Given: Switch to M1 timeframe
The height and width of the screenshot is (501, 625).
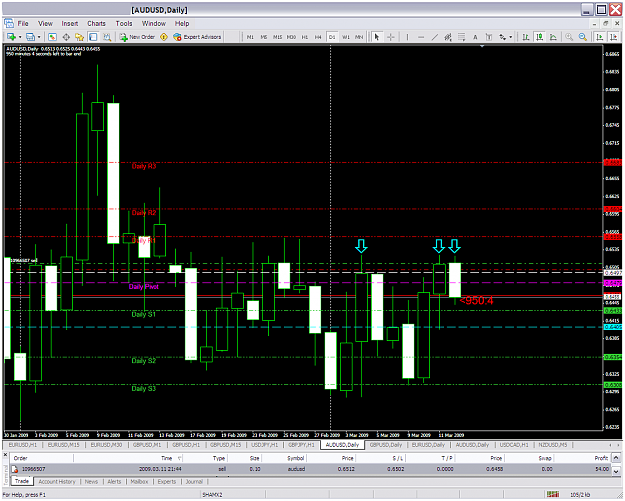Looking at the screenshot, I should (250, 37).
